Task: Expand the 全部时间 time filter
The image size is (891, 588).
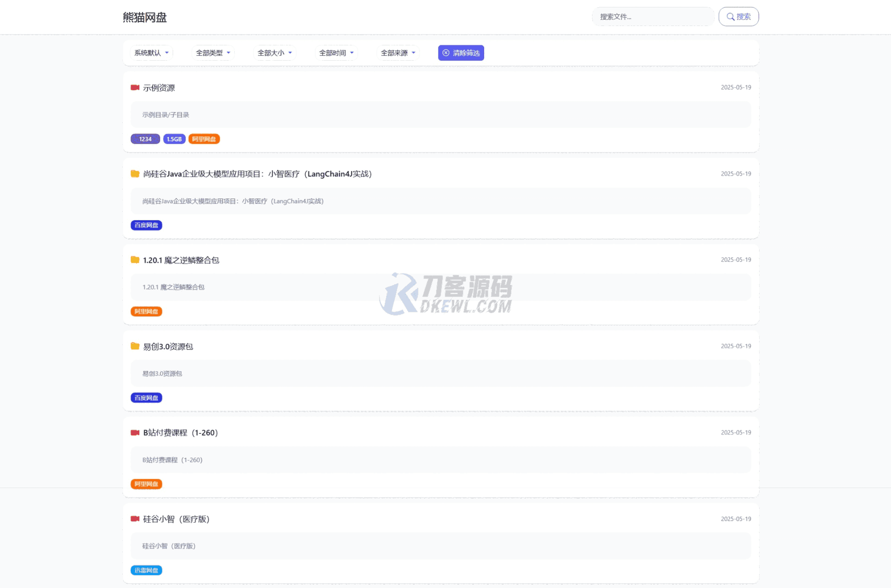Action: 336,53
